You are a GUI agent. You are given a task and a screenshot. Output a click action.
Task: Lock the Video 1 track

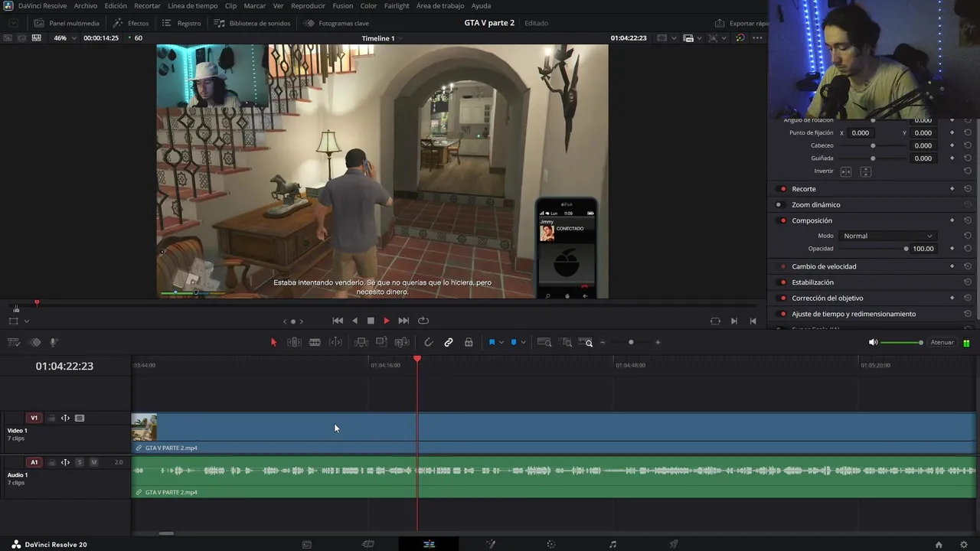[51, 418]
